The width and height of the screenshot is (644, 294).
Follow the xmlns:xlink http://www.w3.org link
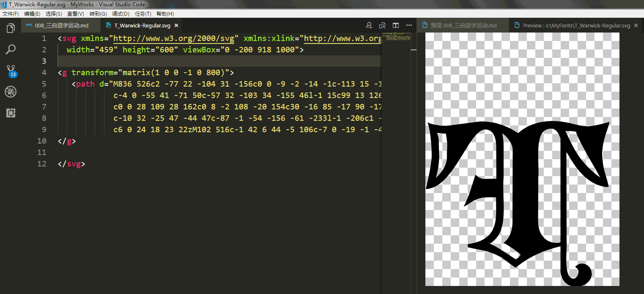pyautogui.click(x=343, y=38)
